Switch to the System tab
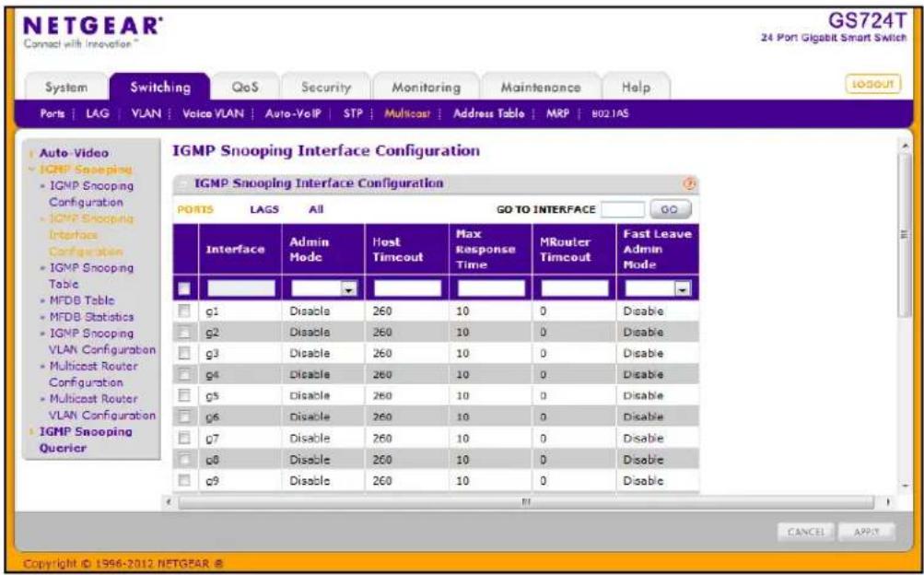 [66, 88]
